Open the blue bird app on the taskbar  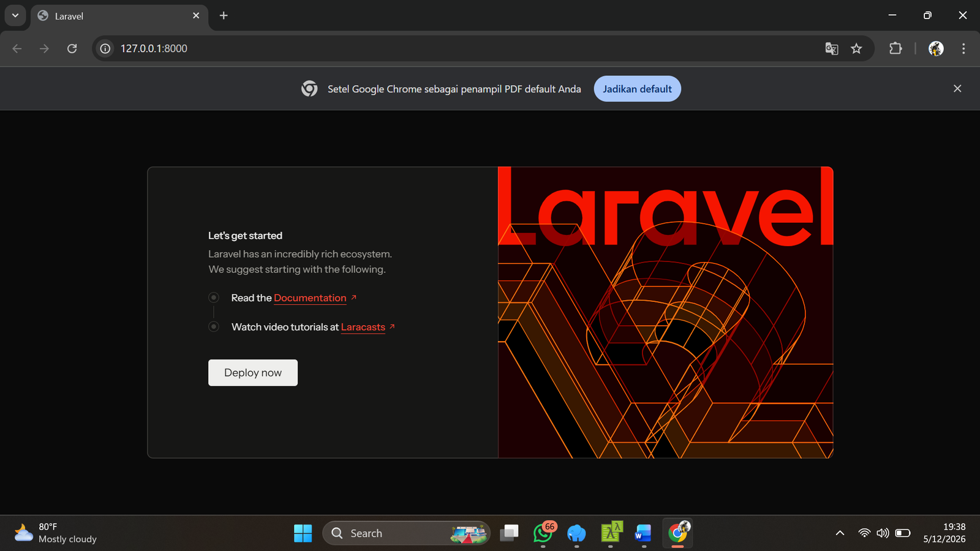click(x=576, y=533)
